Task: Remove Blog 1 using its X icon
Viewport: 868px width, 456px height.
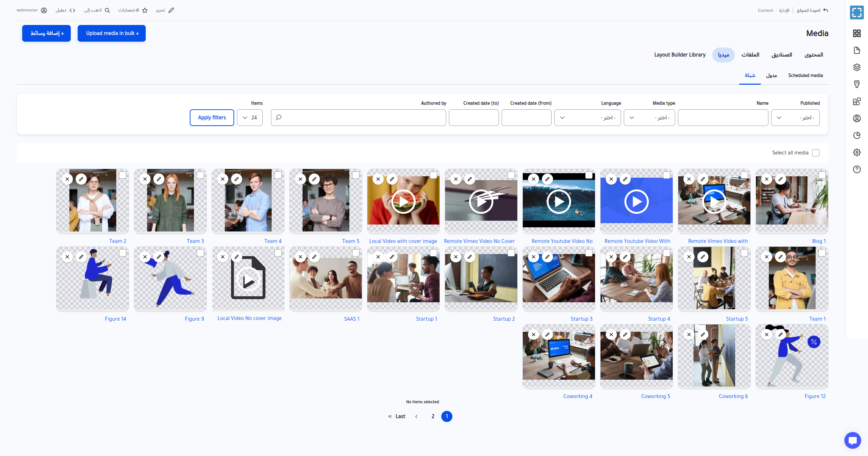Action: point(767,179)
